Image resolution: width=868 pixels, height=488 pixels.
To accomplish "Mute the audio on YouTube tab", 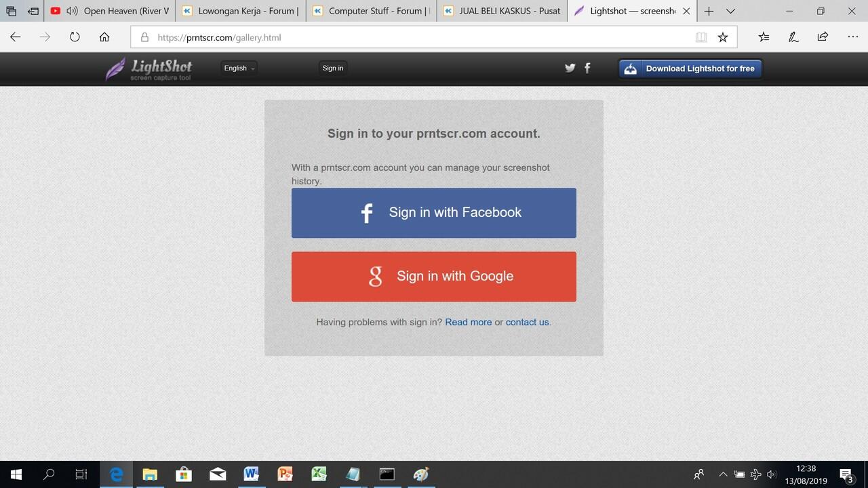I will click(x=72, y=11).
